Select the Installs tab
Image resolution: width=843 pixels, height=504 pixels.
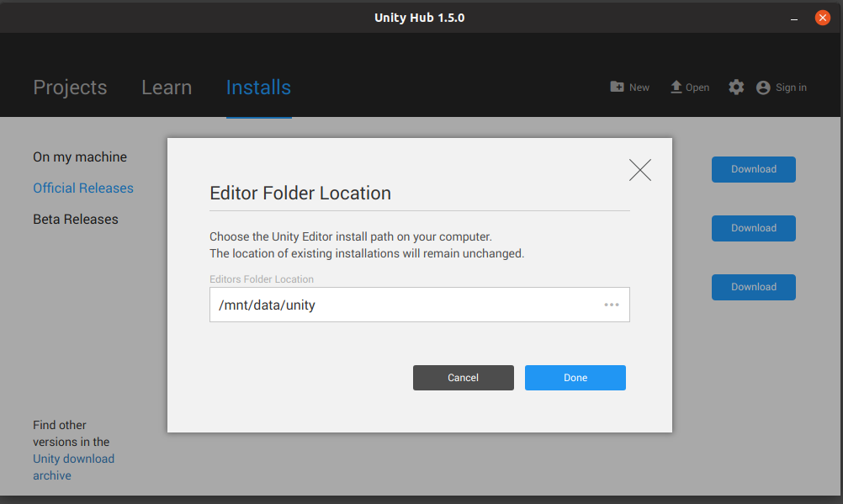click(x=258, y=87)
